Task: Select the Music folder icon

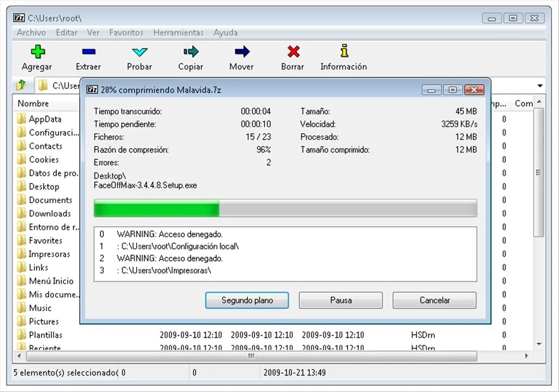Action: pyautogui.click(x=22, y=307)
